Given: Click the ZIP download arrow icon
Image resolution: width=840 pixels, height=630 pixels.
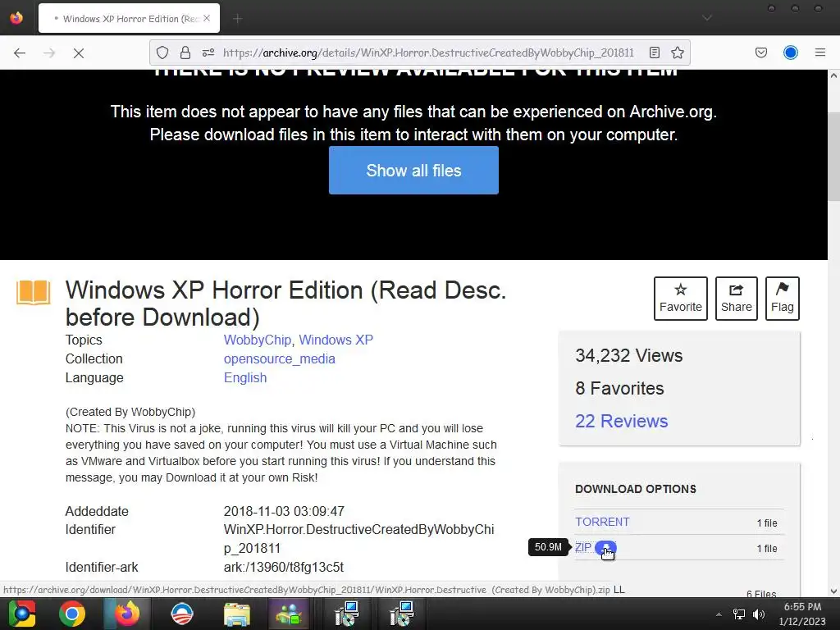Looking at the screenshot, I should (x=605, y=548).
